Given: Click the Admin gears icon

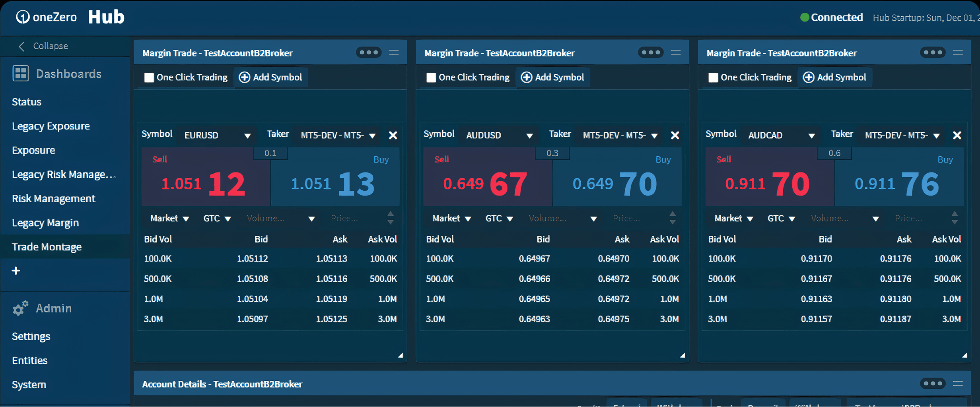Looking at the screenshot, I should pyautogui.click(x=20, y=308).
